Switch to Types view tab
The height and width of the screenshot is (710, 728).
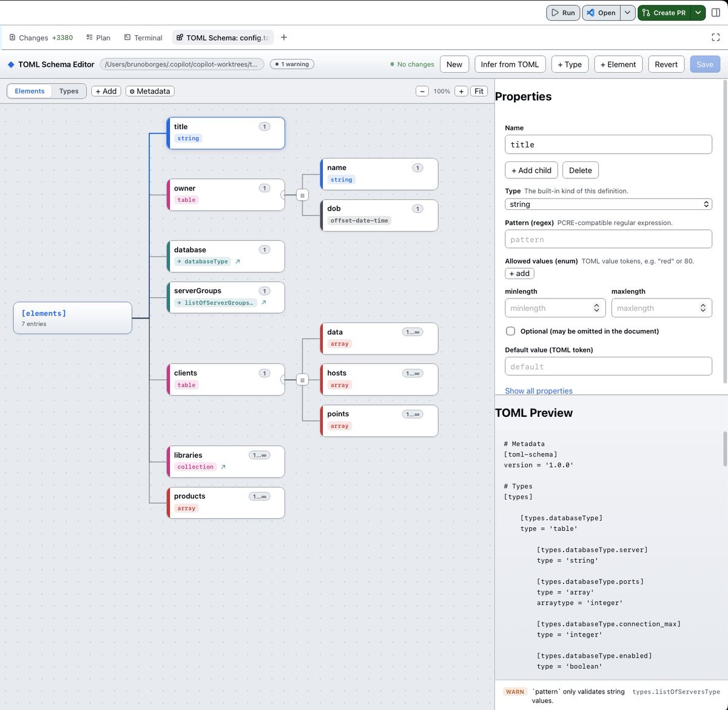click(x=69, y=91)
